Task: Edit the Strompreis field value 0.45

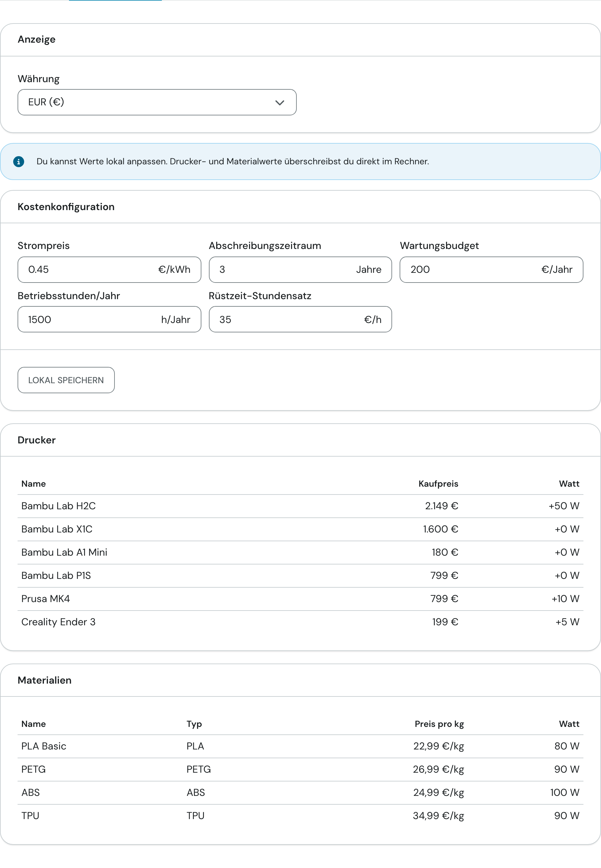Action: pos(109,269)
